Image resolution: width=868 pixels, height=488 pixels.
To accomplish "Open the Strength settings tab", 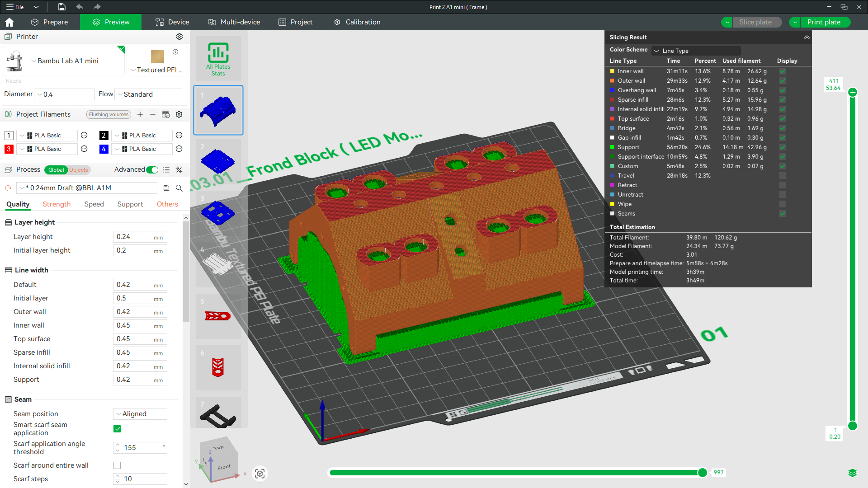I will point(57,204).
